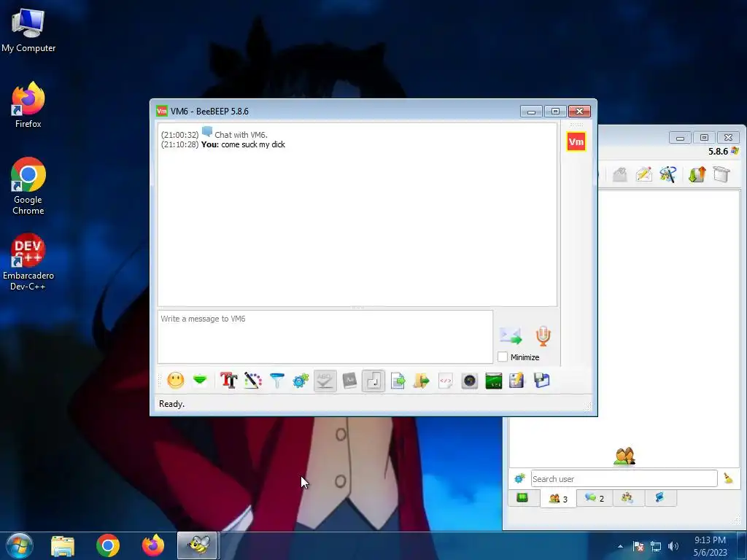Open the font chooser (red T icon)

click(228, 381)
